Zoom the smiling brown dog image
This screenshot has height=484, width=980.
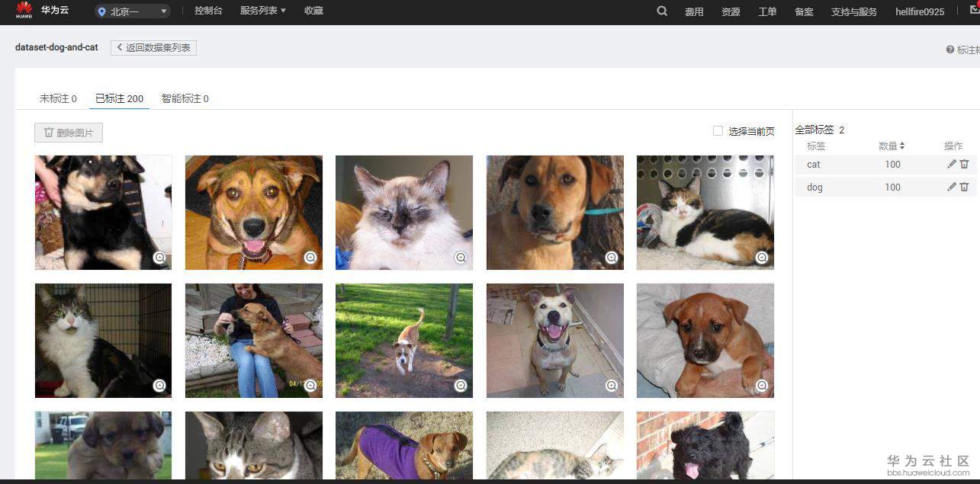(310, 258)
